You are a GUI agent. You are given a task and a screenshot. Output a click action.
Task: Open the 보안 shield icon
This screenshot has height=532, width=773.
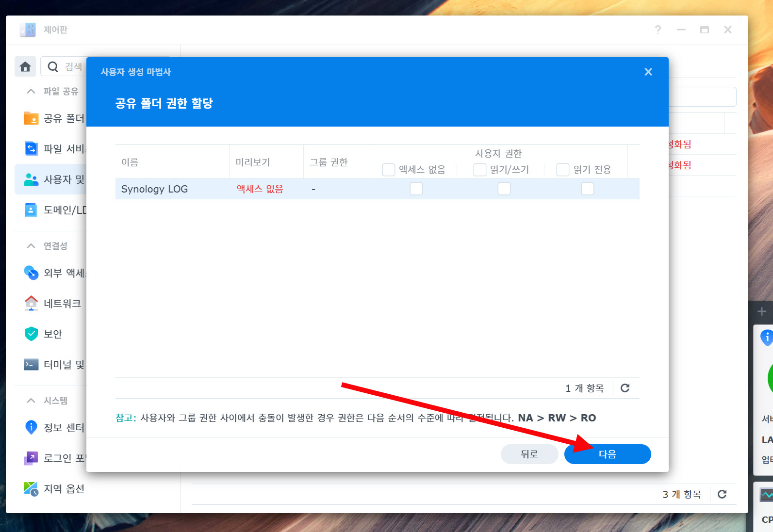[31, 334]
